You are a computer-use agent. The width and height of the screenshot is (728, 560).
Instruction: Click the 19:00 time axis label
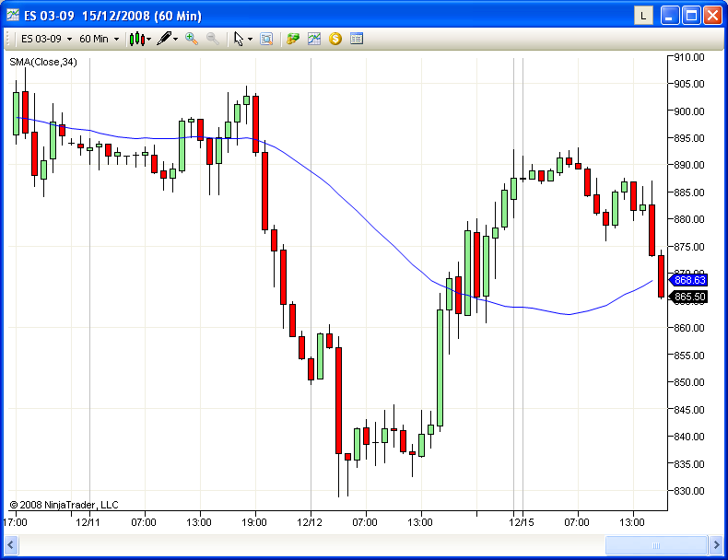254,522
